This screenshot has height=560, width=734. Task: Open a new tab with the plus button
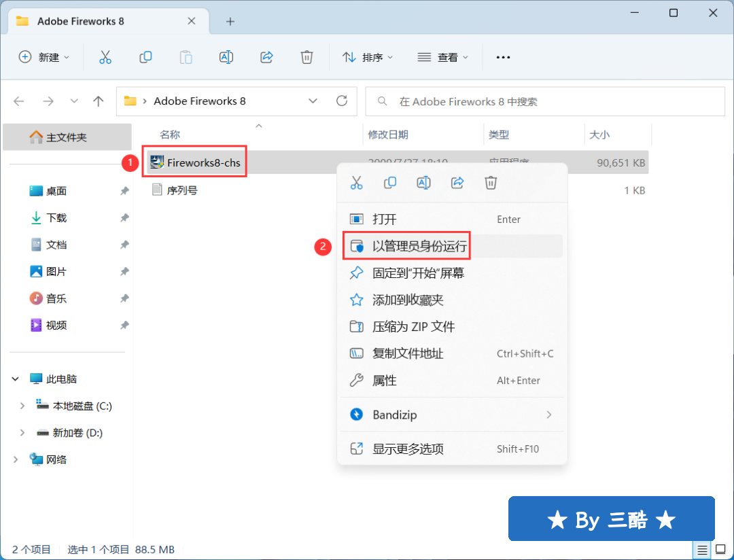230,22
